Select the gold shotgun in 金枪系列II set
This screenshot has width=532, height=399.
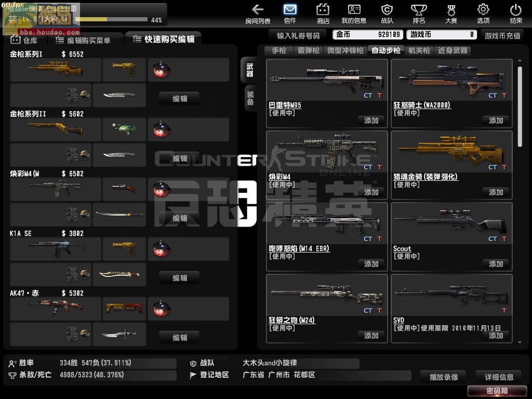coord(56,129)
